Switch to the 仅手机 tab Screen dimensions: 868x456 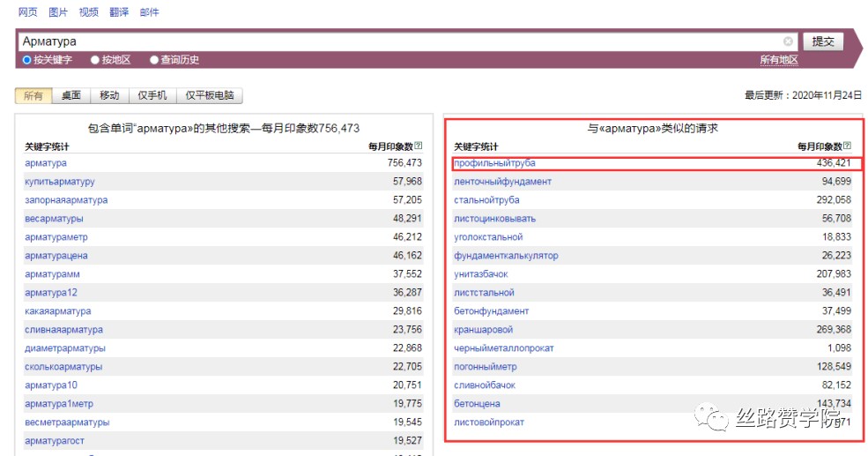[152, 95]
